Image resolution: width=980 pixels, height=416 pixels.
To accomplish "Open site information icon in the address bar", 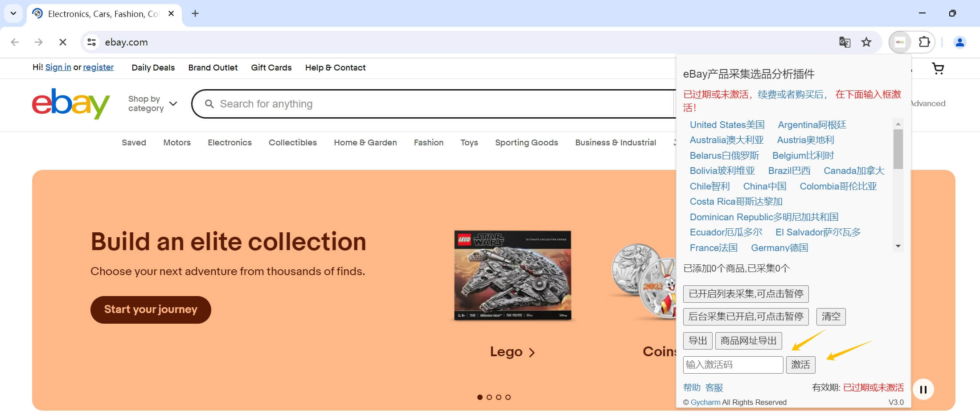I will pyautogui.click(x=91, y=42).
